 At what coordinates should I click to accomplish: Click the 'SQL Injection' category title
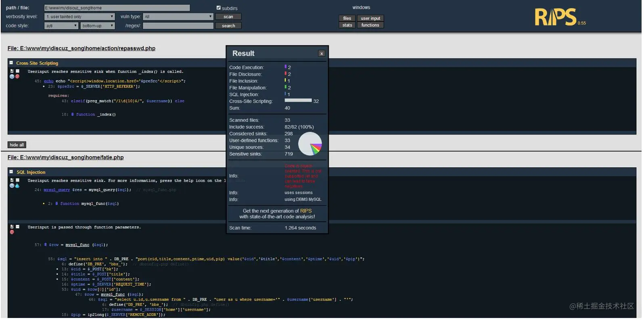31,172
